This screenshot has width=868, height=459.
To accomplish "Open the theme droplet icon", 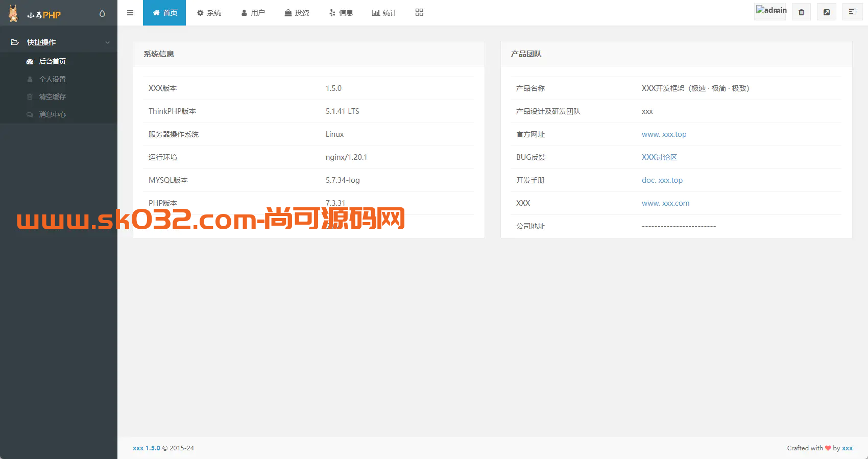I will (x=102, y=13).
